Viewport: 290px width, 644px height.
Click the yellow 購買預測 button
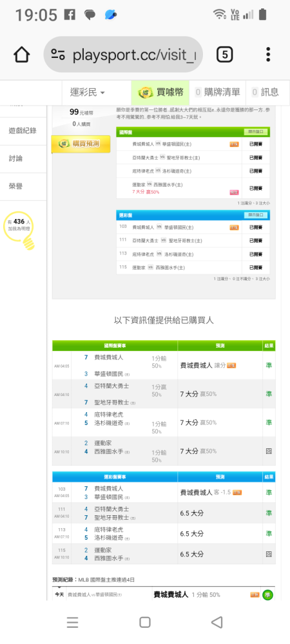81,144
